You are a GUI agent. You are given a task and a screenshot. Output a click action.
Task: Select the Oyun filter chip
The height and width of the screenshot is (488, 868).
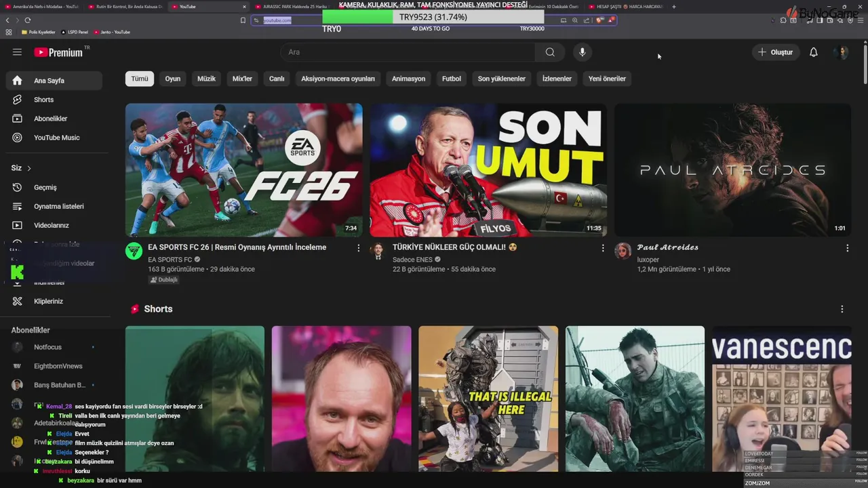tap(173, 79)
